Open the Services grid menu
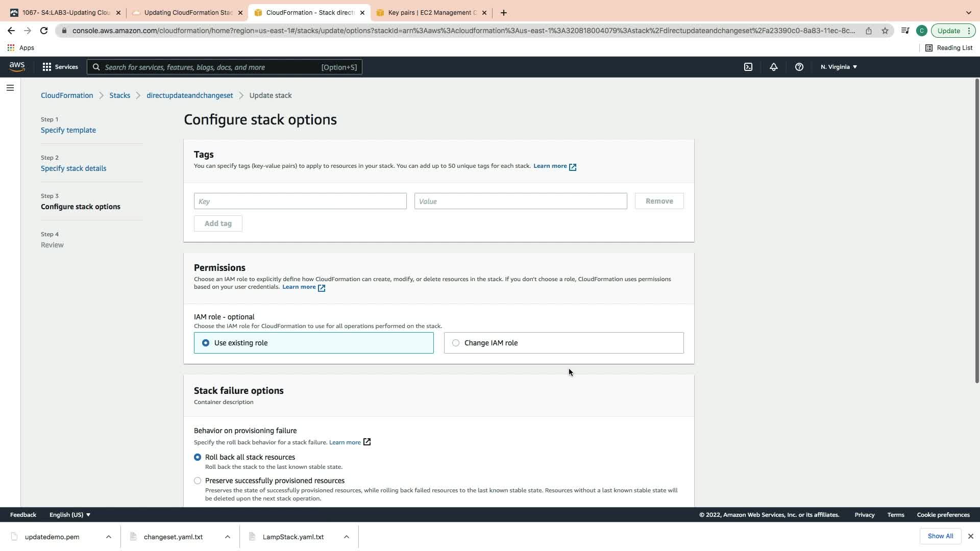The width and height of the screenshot is (980, 551). [x=60, y=67]
